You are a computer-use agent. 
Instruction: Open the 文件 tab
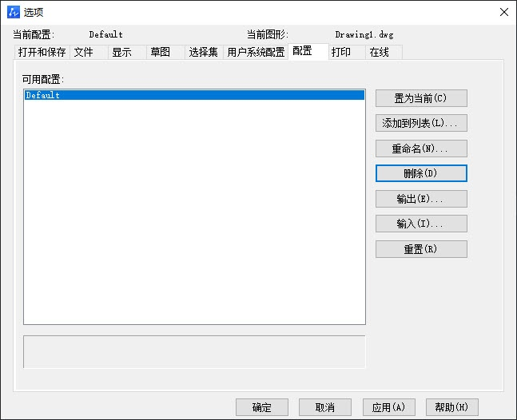[x=89, y=52]
